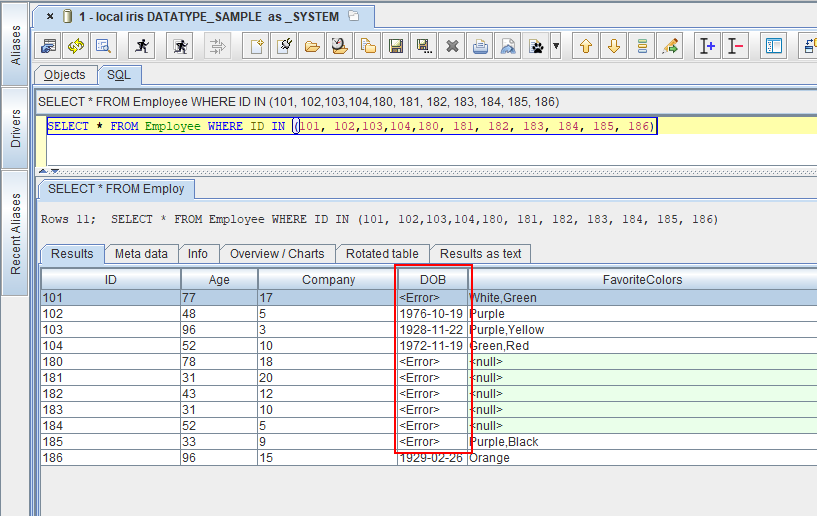
Task: Open the Meta data results tab
Action: pyautogui.click(x=141, y=254)
